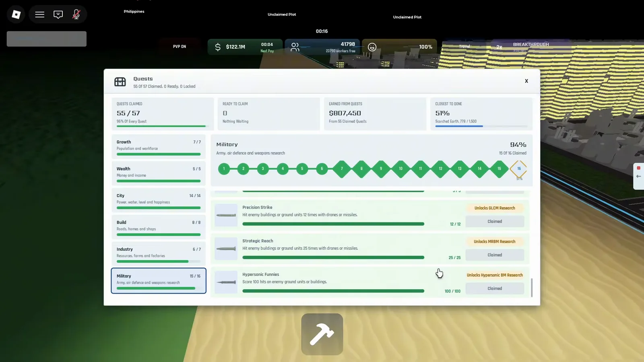Select the Industry quest category
This screenshot has height=362, width=644.
click(x=159, y=254)
